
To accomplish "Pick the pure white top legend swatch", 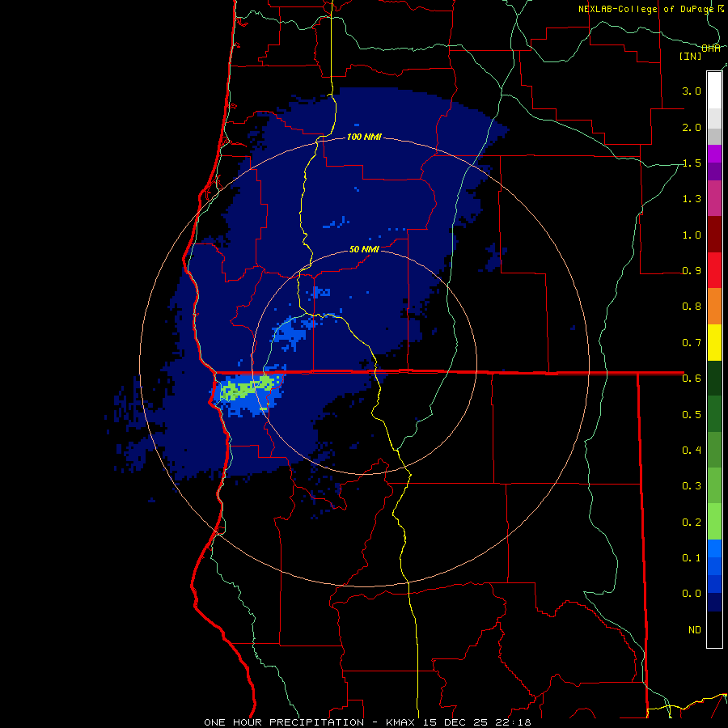I will tap(714, 91).
